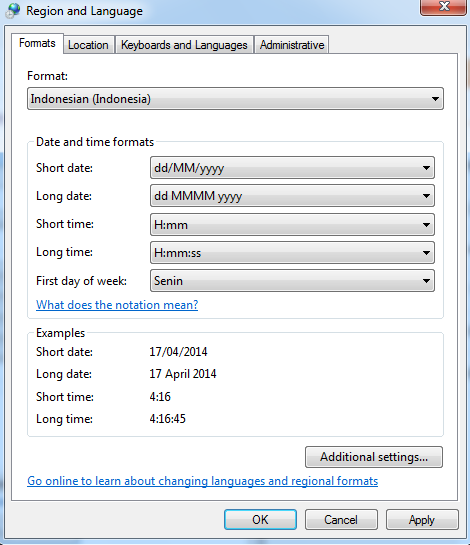
Task: Click the 'Examples' group label
Action: [x=60, y=333]
